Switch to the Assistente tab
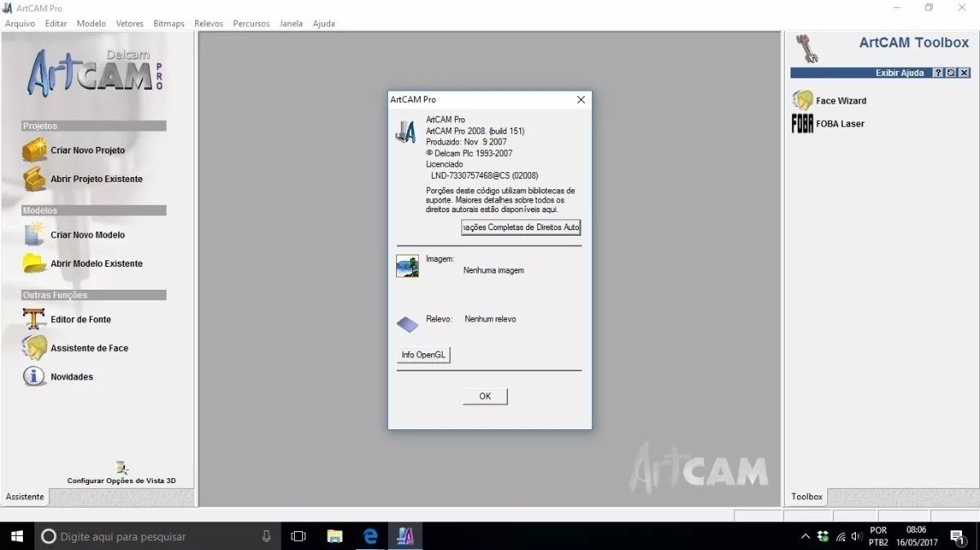980x550 pixels. [x=25, y=497]
